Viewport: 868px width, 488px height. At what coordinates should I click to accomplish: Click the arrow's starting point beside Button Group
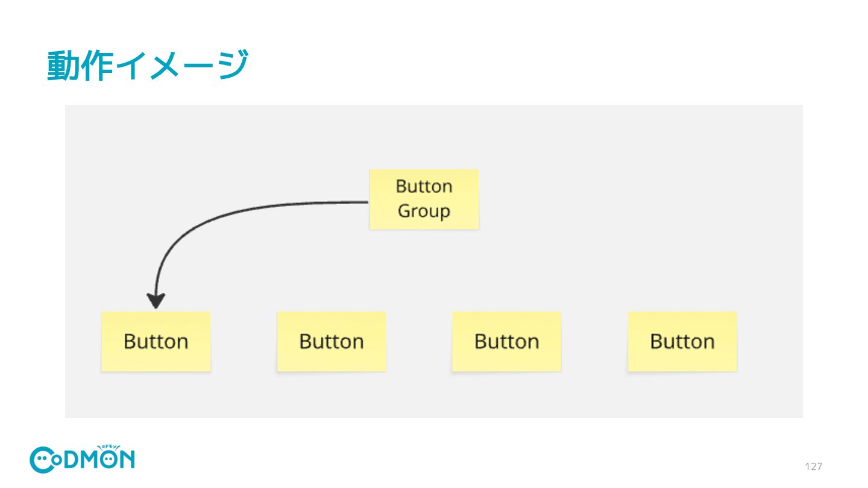tap(366, 202)
